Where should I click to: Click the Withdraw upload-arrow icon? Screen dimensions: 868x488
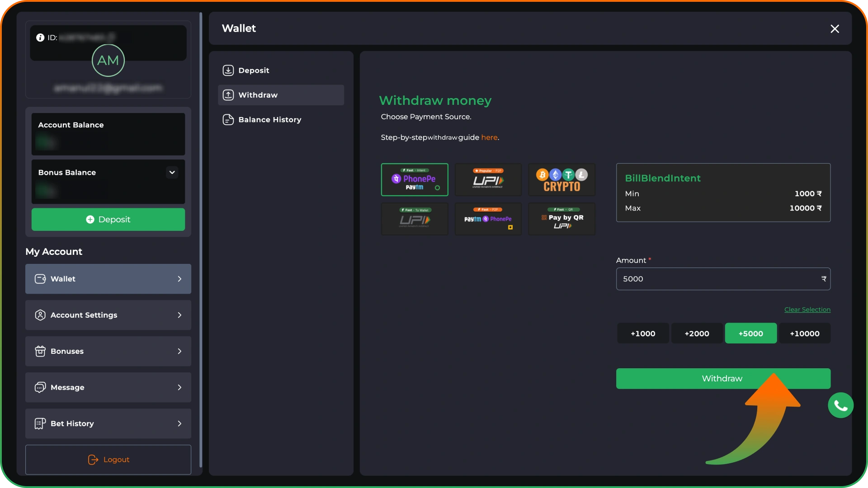228,95
